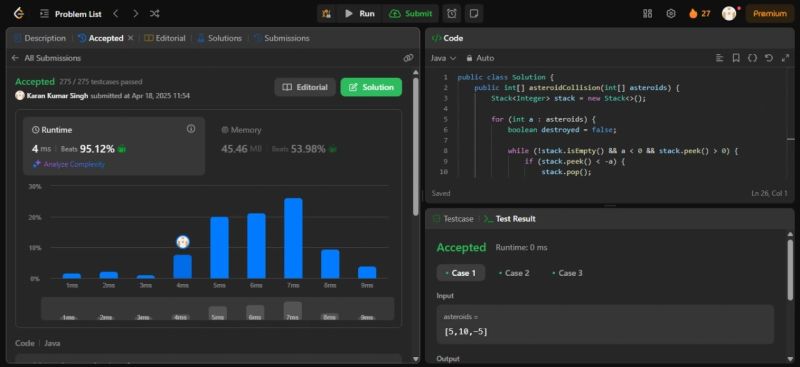800x367 pixels.
Task: Click the Runtime info icon
Action: pyautogui.click(x=191, y=129)
